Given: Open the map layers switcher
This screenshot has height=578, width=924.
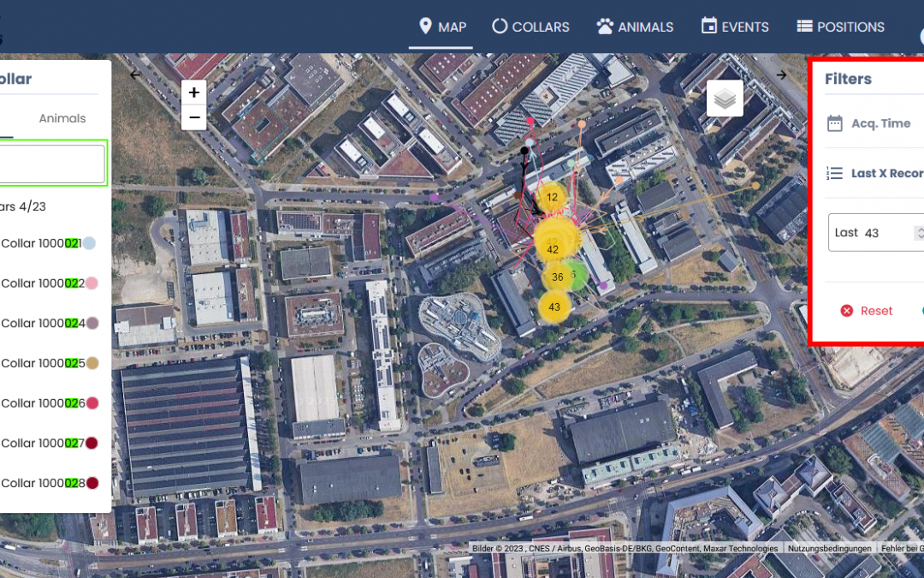Looking at the screenshot, I should click(725, 99).
